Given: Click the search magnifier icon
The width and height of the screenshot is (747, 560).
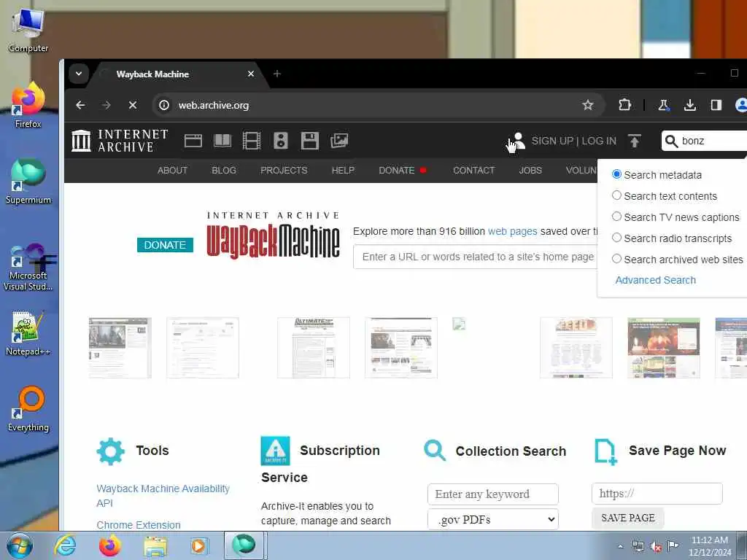Looking at the screenshot, I should [671, 141].
